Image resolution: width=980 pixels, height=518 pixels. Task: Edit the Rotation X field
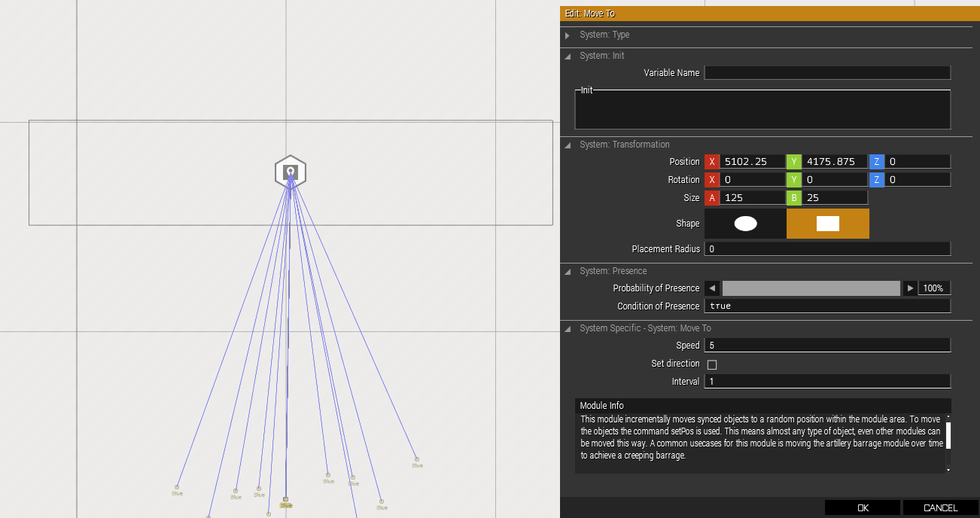point(752,180)
